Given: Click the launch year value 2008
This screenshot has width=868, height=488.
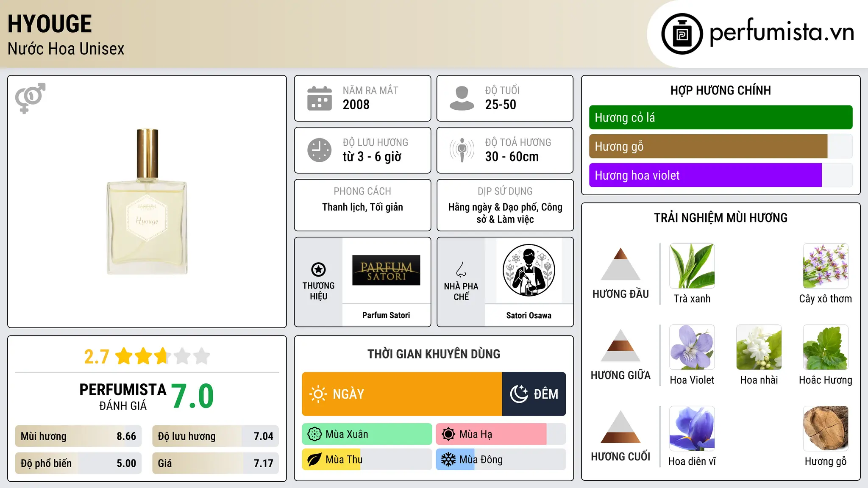Looking at the screenshot, I should pos(356,105).
